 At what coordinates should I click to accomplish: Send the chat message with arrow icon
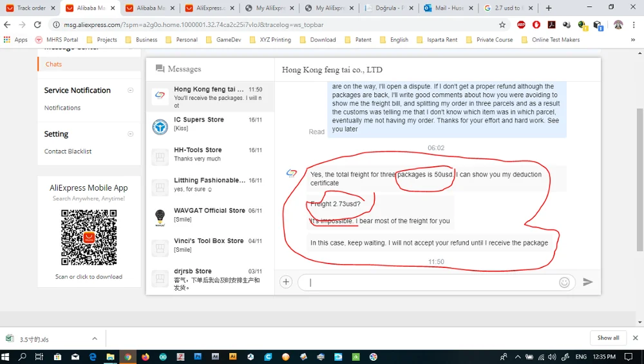pos(588,282)
